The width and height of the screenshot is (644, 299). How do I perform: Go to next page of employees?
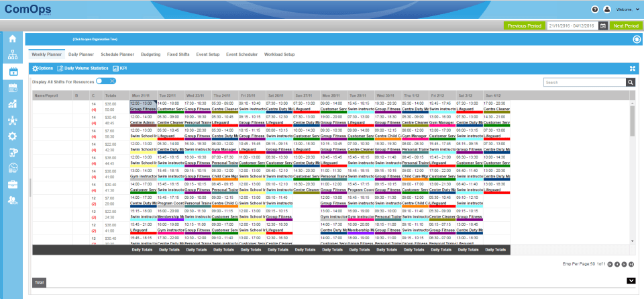pyautogui.click(x=625, y=265)
